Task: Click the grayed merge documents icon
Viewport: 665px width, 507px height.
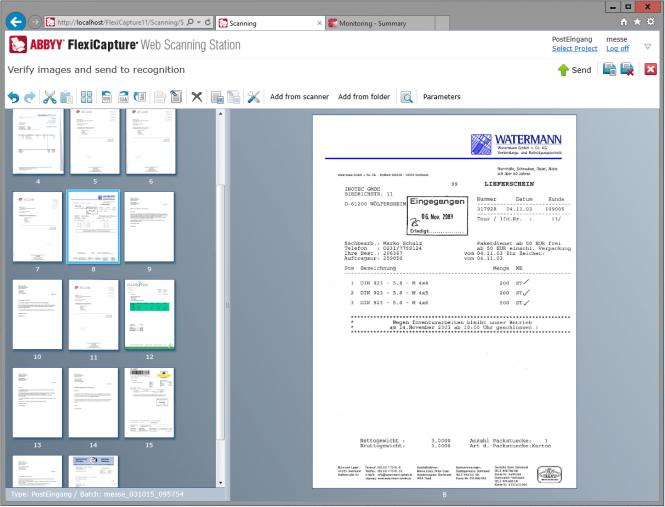Action: (x=160, y=97)
